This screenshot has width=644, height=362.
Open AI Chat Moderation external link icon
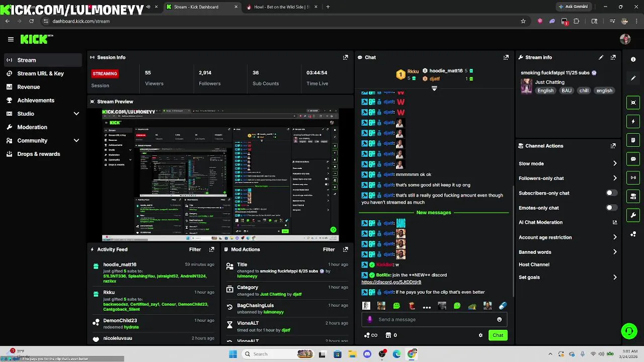point(615,222)
